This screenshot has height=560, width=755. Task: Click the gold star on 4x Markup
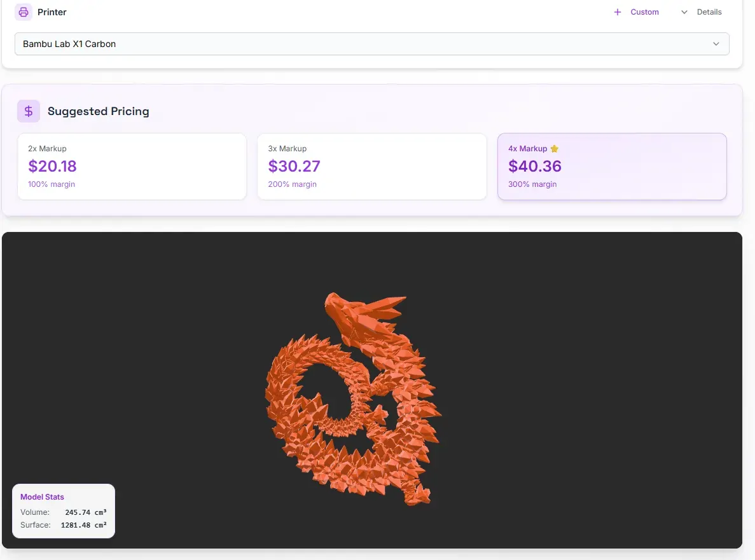pos(554,149)
